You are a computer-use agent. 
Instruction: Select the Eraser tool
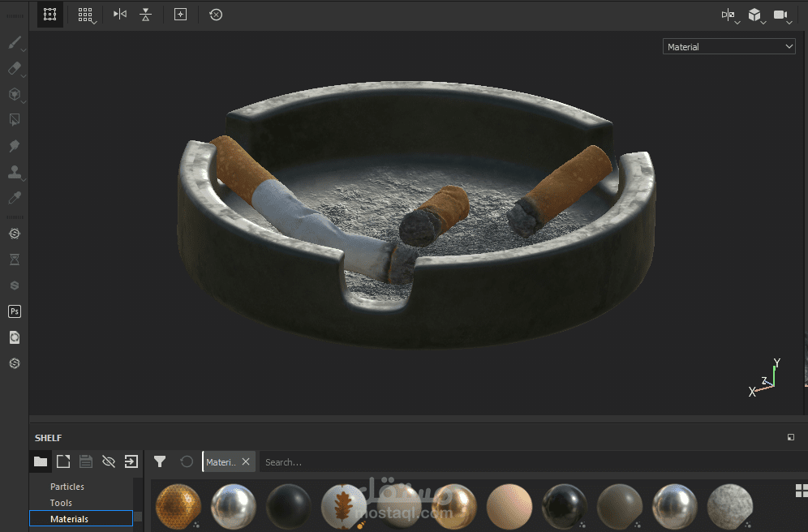point(15,68)
